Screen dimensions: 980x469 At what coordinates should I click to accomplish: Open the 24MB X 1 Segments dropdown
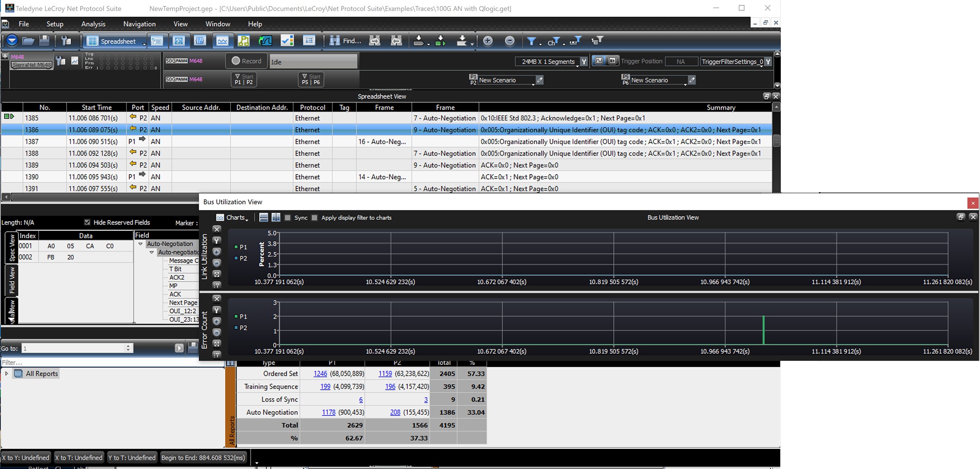click(x=547, y=61)
